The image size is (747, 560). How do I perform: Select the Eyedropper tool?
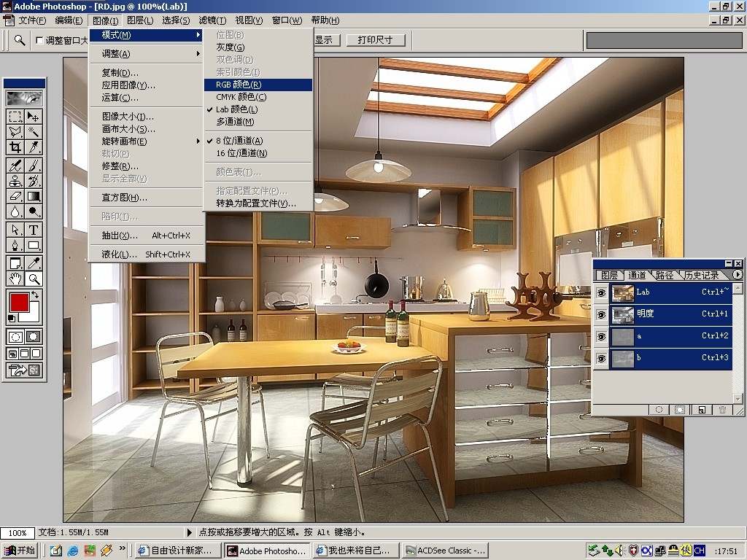pyautogui.click(x=34, y=263)
